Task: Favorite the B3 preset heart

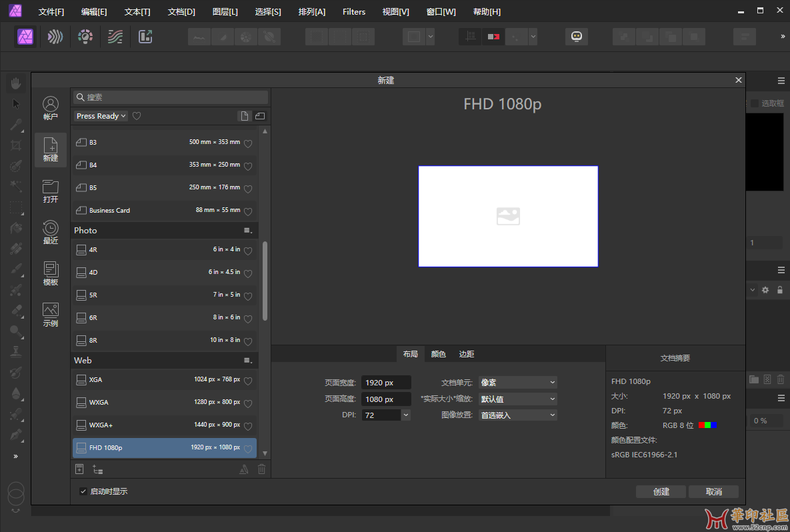Action: pos(248,143)
